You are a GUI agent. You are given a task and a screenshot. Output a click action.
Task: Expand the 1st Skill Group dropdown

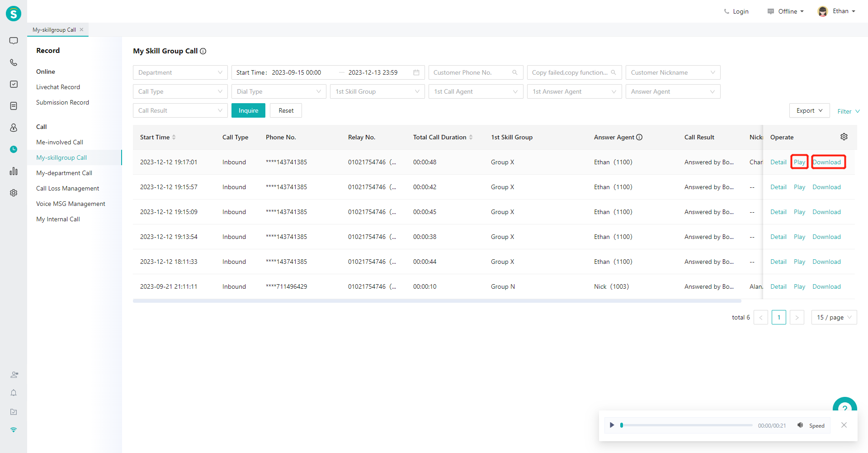tap(377, 91)
